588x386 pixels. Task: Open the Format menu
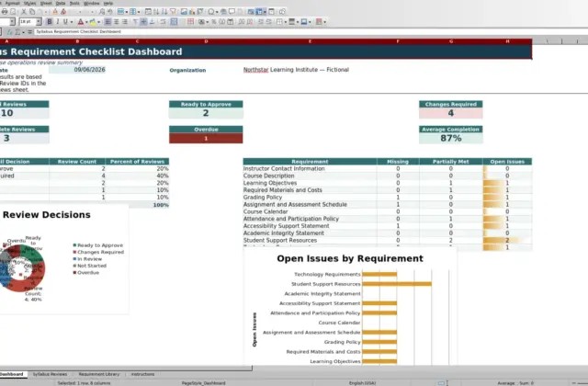point(12,3)
